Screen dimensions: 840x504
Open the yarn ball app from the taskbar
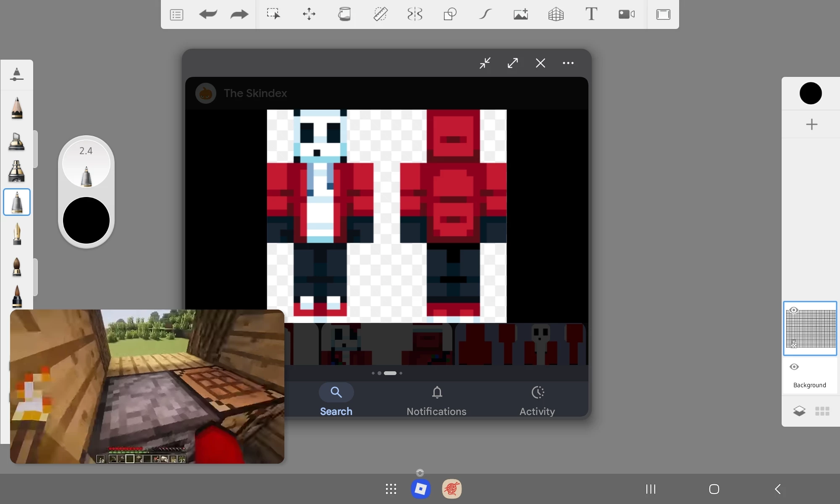tap(452, 489)
